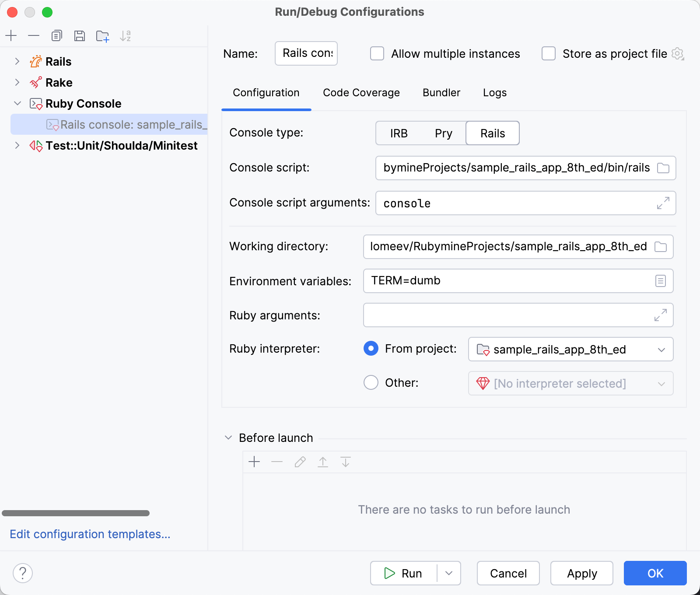
Task: Check Store as project file
Action: pos(548,53)
